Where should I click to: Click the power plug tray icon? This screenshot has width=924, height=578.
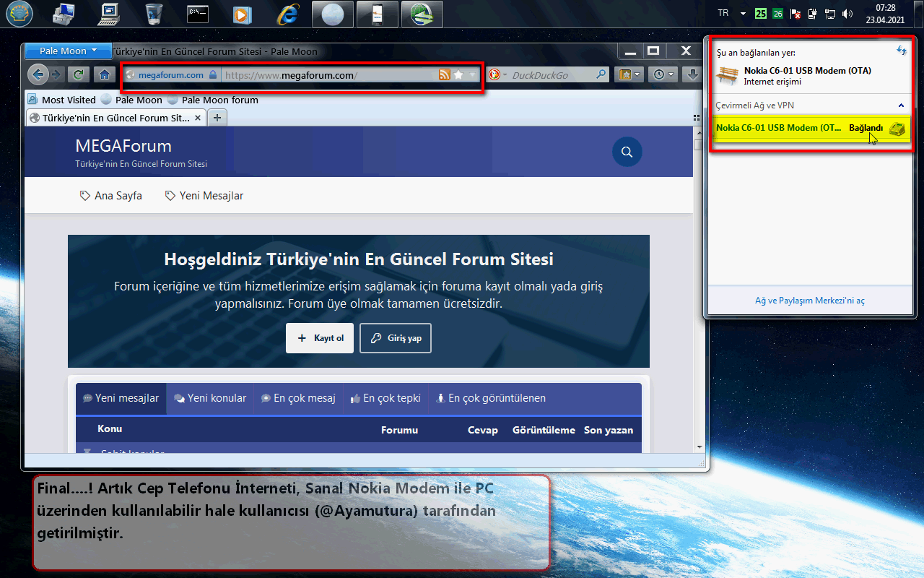pyautogui.click(x=813, y=13)
